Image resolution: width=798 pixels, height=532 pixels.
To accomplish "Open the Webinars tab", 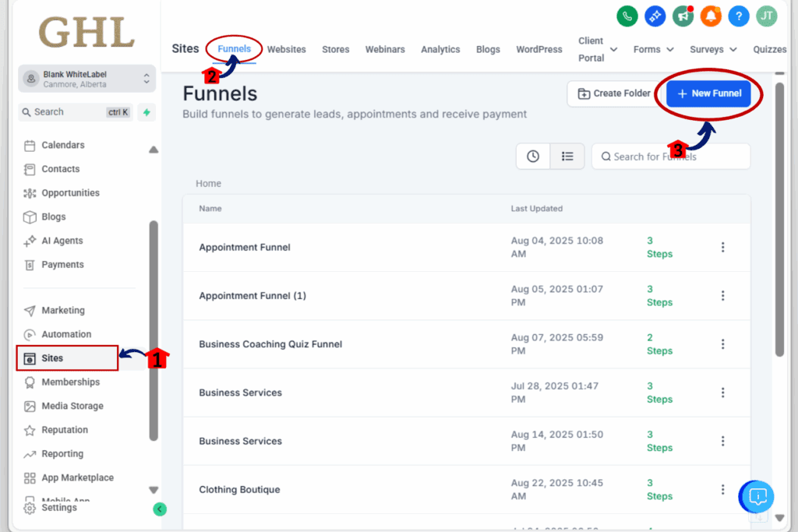I will [x=385, y=49].
